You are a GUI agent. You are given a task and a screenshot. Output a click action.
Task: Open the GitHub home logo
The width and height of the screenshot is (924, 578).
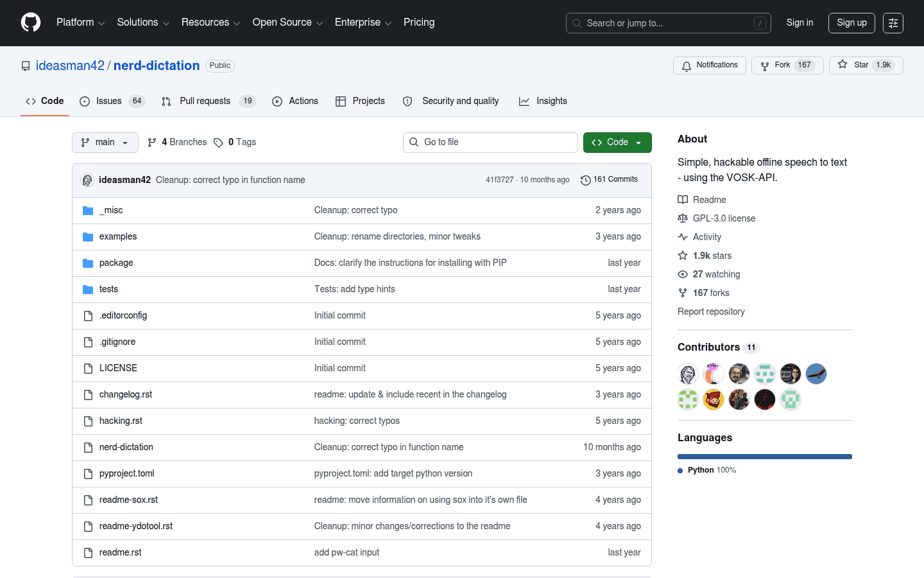[x=31, y=22]
